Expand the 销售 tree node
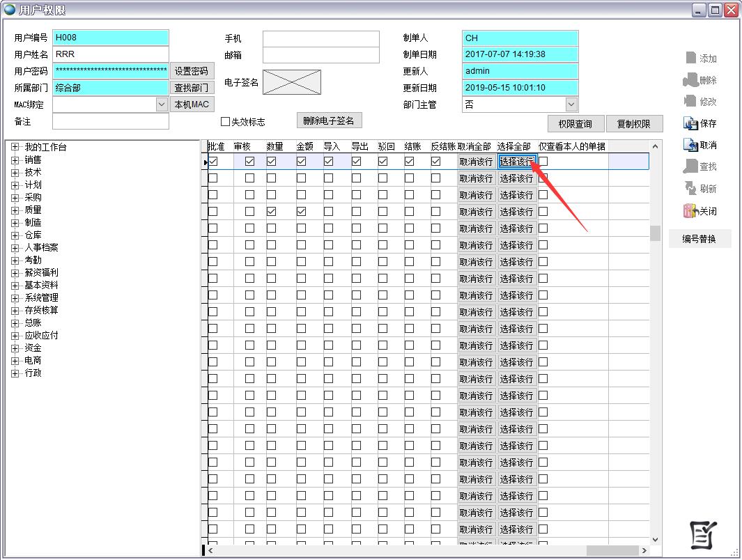 [15, 160]
